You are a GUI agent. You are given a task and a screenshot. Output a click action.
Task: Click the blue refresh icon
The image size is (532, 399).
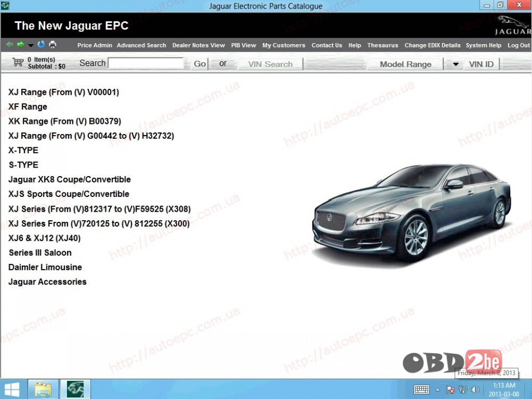point(41,45)
